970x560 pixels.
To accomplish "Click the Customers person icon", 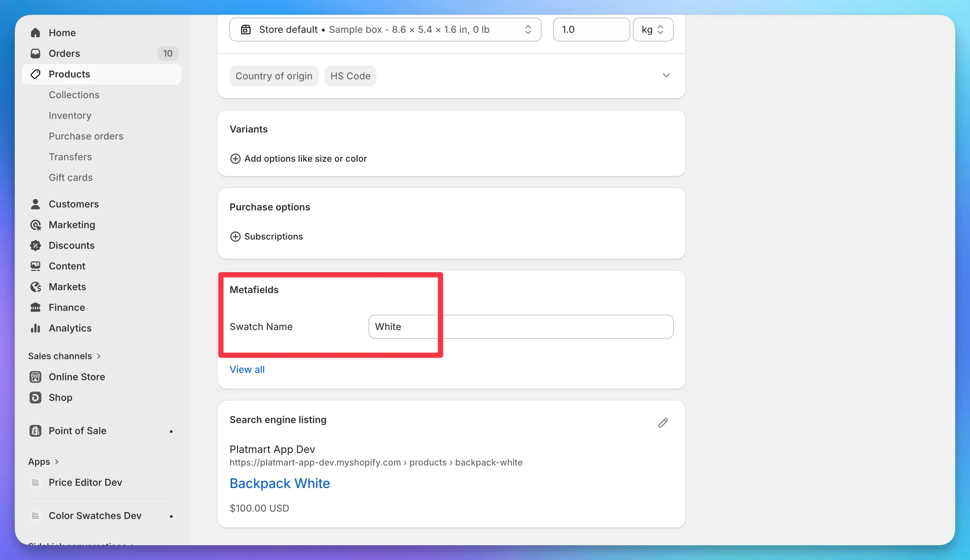I will (35, 204).
